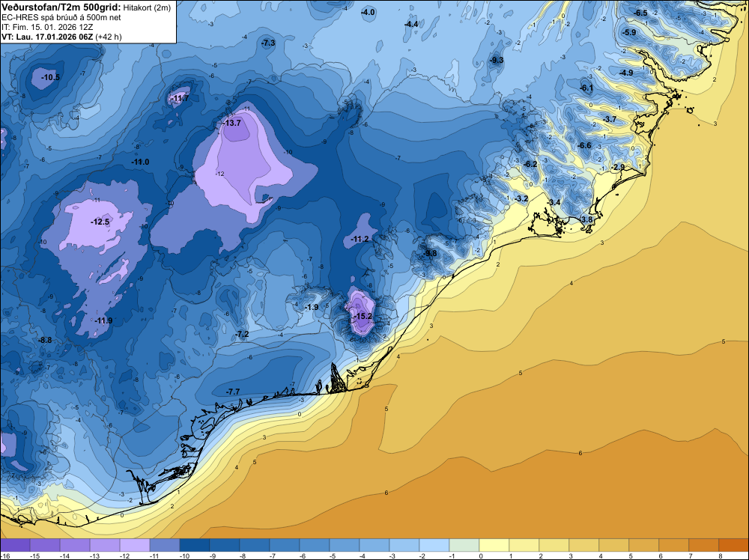The width and height of the screenshot is (749, 560).
Task: Click the valid time 'VT: Lau. 17.01.2026 06Z'
Action: tap(48, 37)
